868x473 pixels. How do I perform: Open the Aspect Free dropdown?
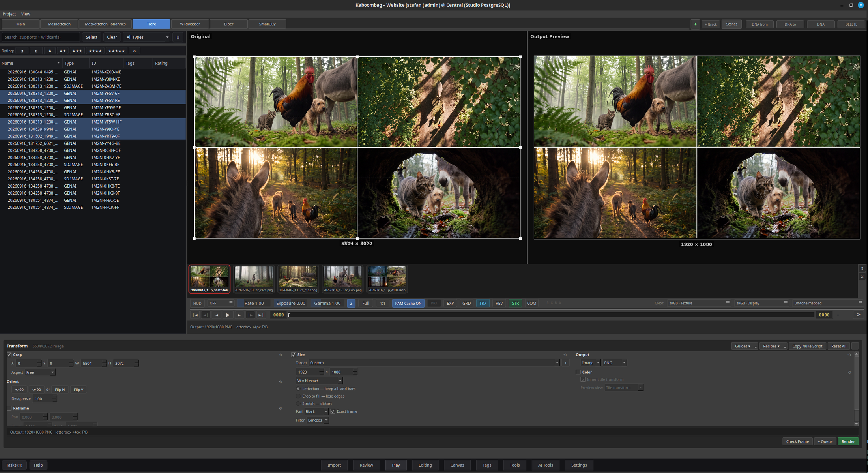coord(40,373)
